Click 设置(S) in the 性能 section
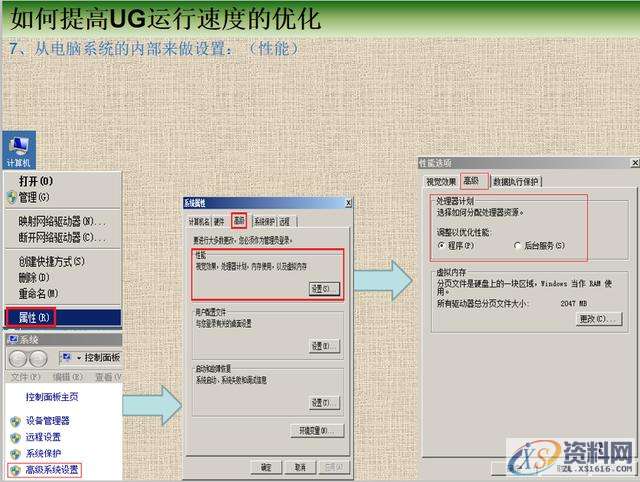The width and height of the screenshot is (640, 482). coord(324,289)
